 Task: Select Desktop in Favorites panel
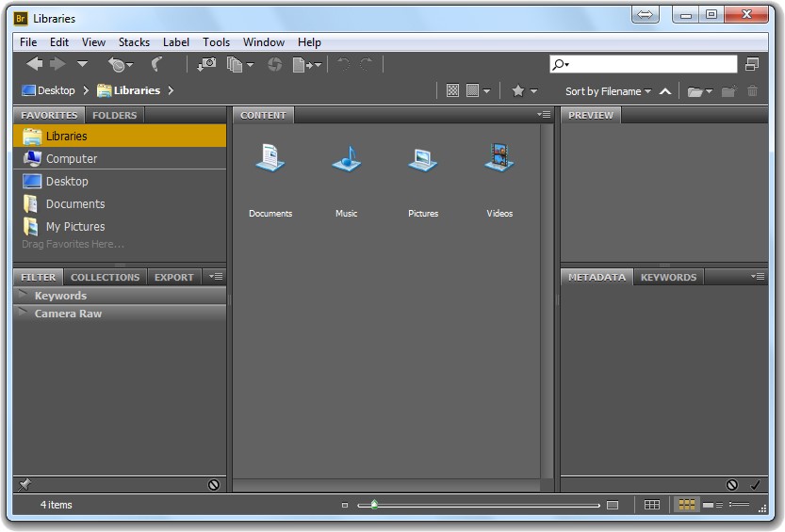120,181
